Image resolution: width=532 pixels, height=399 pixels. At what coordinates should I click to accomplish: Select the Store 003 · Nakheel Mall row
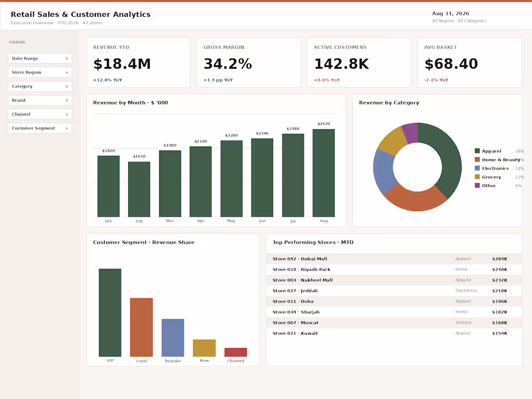point(394,280)
